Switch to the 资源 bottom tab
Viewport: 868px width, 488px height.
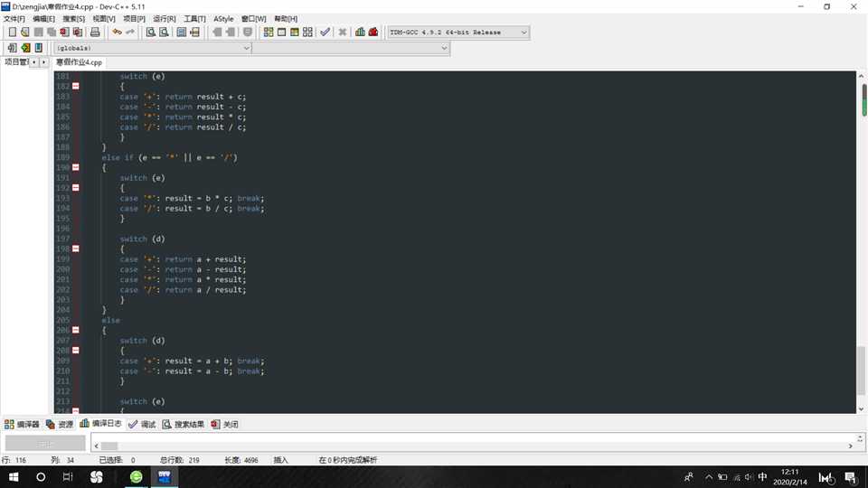60,425
